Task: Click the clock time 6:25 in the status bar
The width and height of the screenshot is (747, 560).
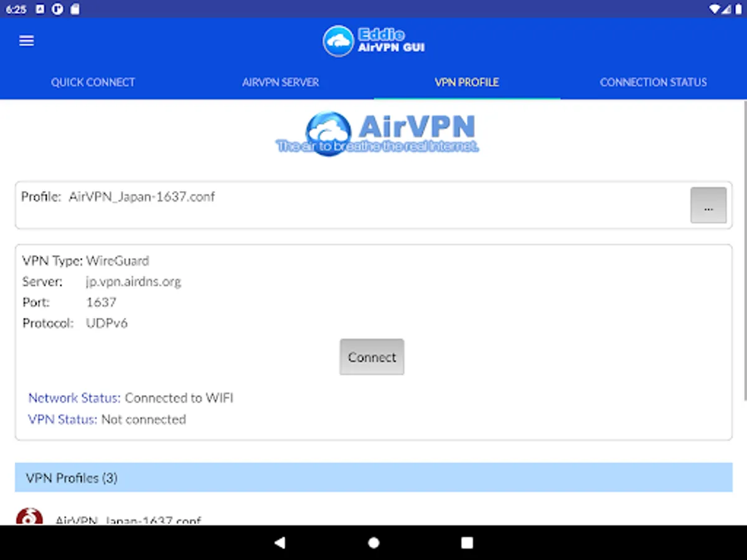Action: [16, 9]
